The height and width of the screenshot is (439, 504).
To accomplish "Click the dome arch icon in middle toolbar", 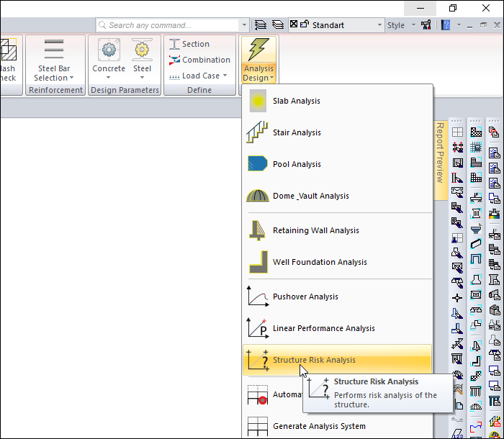I will (x=476, y=407).
